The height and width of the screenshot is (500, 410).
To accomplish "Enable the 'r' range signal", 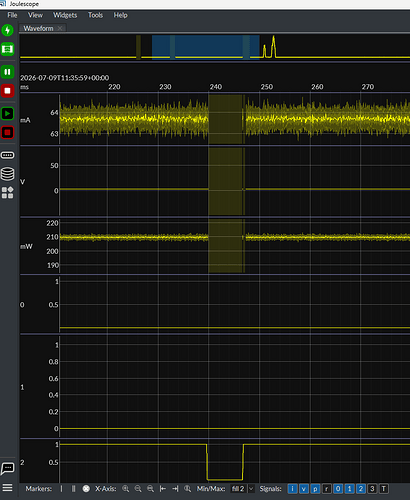I will [x=327, y=489].
